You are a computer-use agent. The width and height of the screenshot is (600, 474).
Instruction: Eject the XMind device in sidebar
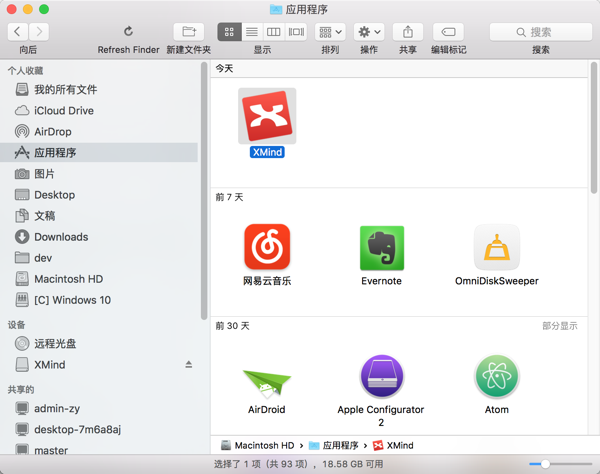pos(189,364)
